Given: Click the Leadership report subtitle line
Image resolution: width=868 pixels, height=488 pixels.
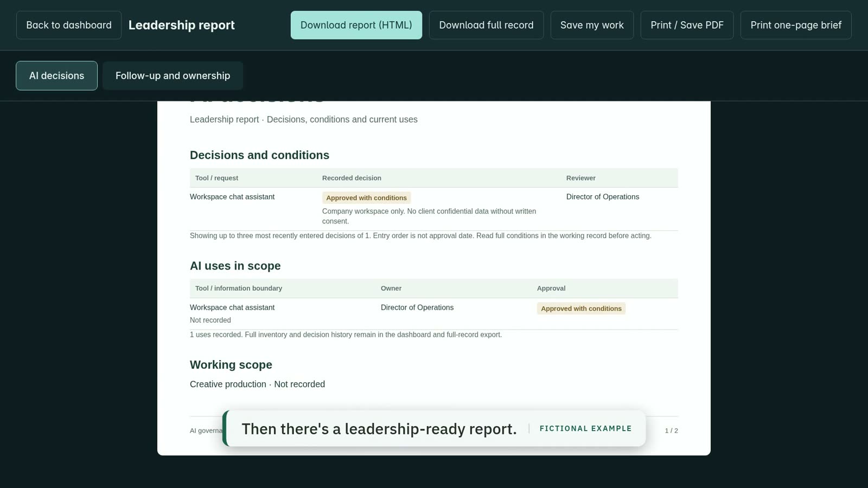Looking at the screenshot, I should 304,119.
